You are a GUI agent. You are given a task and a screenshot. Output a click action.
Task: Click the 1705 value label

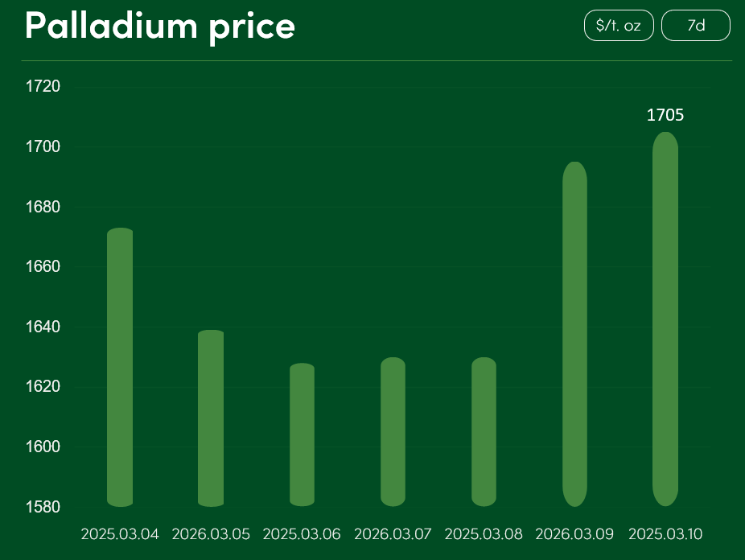[665, 116]
